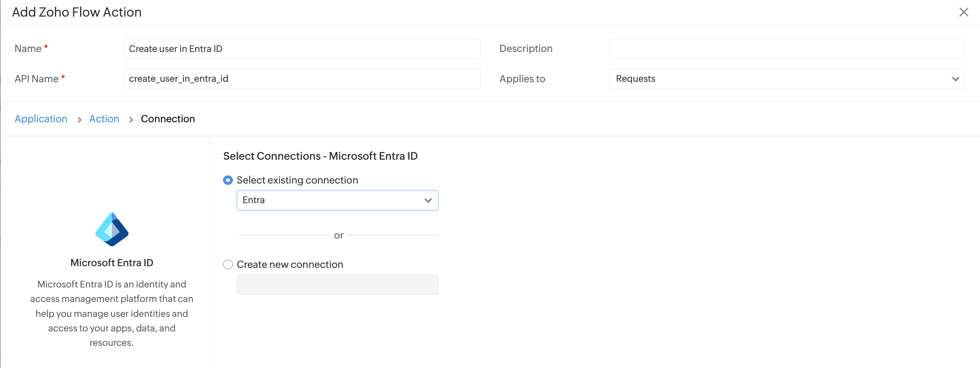This screenshot has height=368, width=980.
Task: Open the Applies to Requests dropdown
Action: pos(787,79)
